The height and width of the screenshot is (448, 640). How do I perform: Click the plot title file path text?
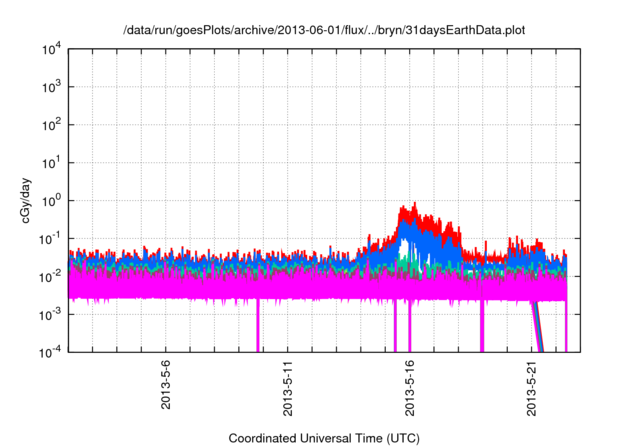point(324,30)
